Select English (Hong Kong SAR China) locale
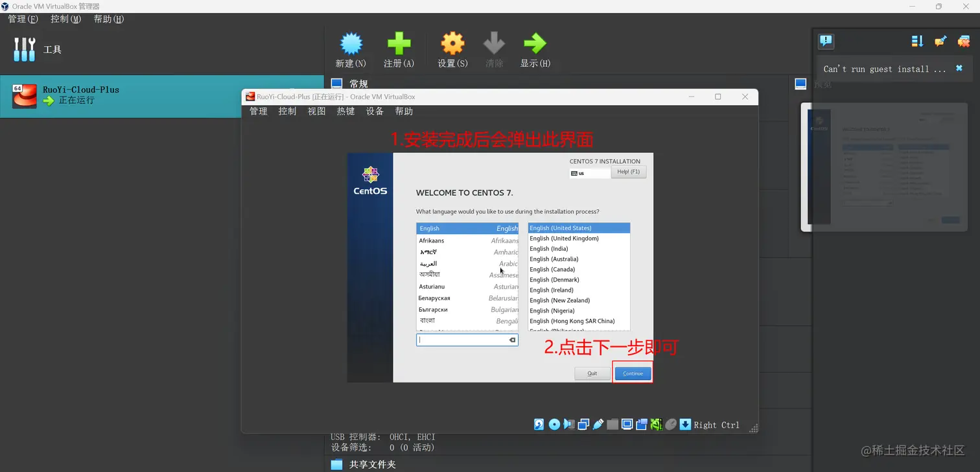The image size is (980, 472). click(579, 322)
